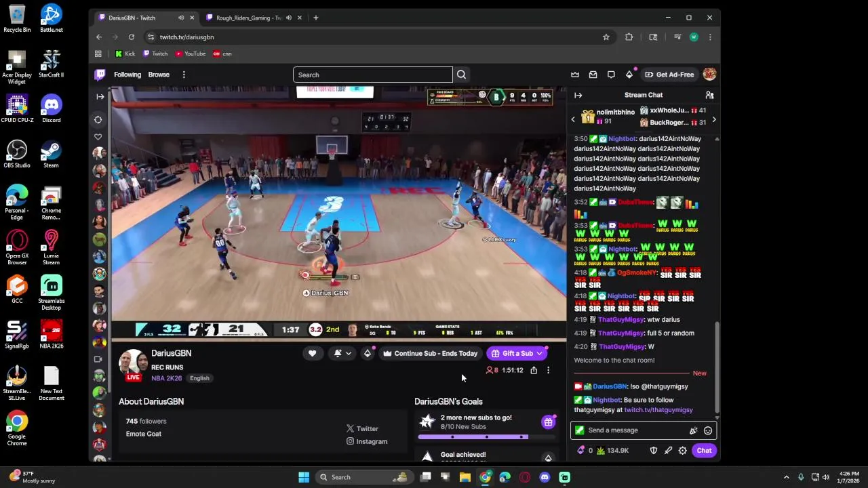The height and width of the screenshot is (488, 868).
Task: Open Twitch navigation more options dots
Action: coord(184,75)
